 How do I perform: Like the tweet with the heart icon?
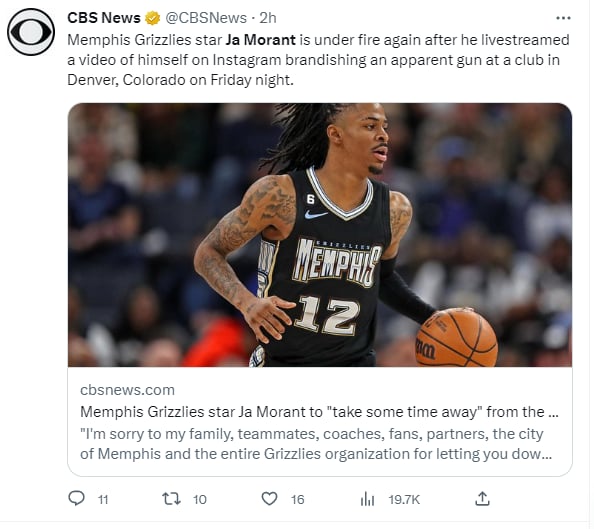click(269, 499)
